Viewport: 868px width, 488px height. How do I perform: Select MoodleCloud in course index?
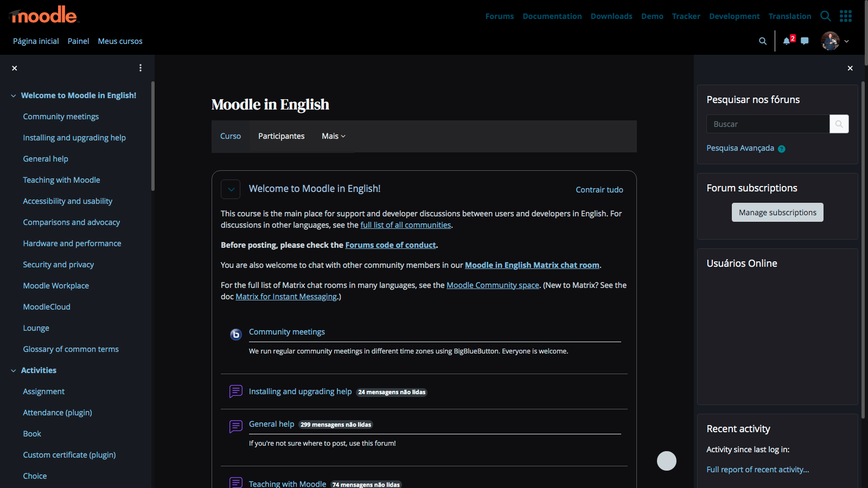47,307
